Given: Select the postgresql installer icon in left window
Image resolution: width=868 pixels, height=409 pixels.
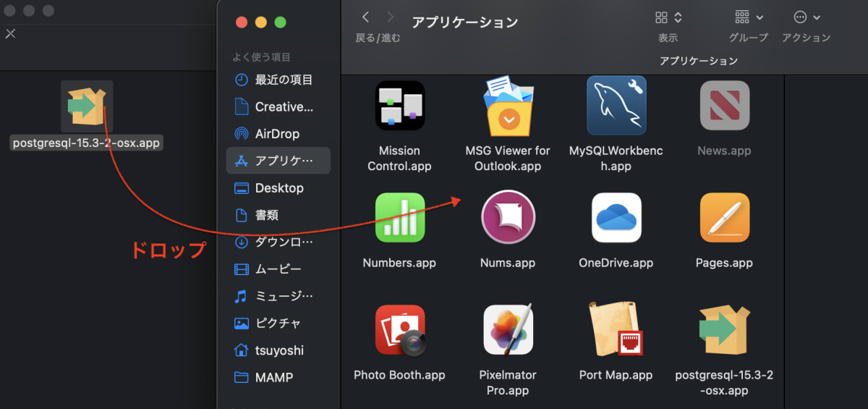Looking at the screenshot, I should 87,107.
